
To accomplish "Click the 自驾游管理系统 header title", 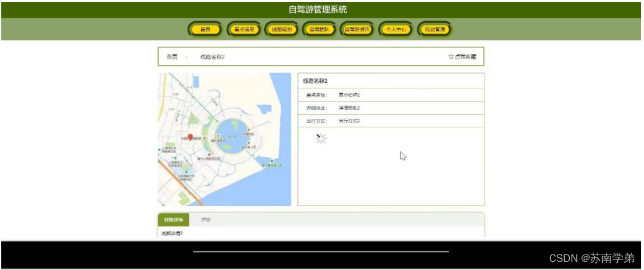I will pos(318,9).
